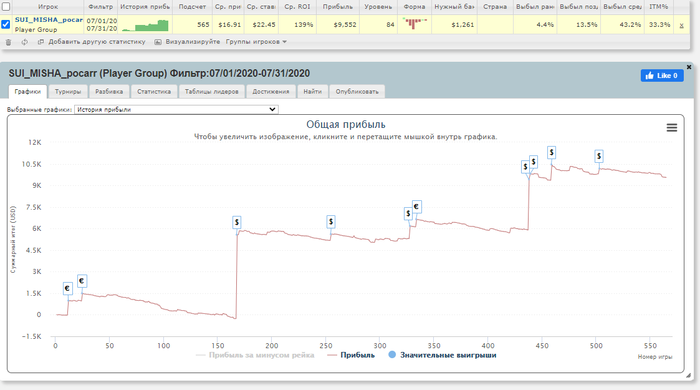
Task: Open the Разбивка tab
Action: pyautogui.click(x=109, y=91)
